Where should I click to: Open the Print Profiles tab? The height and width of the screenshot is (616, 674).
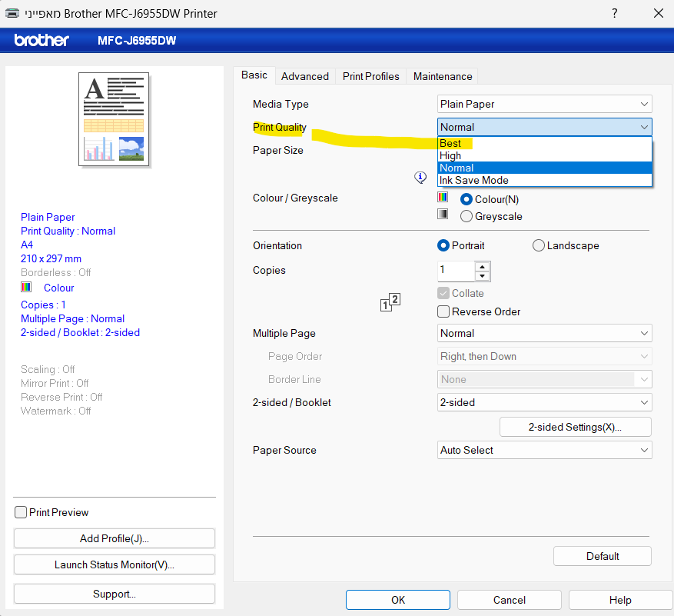point(371,76)
